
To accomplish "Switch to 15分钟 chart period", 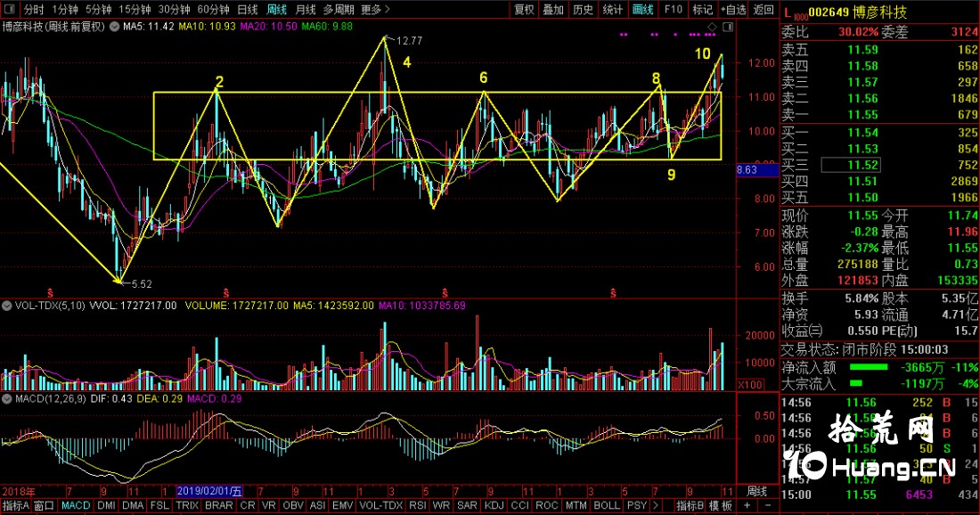I will coord(135,10).
